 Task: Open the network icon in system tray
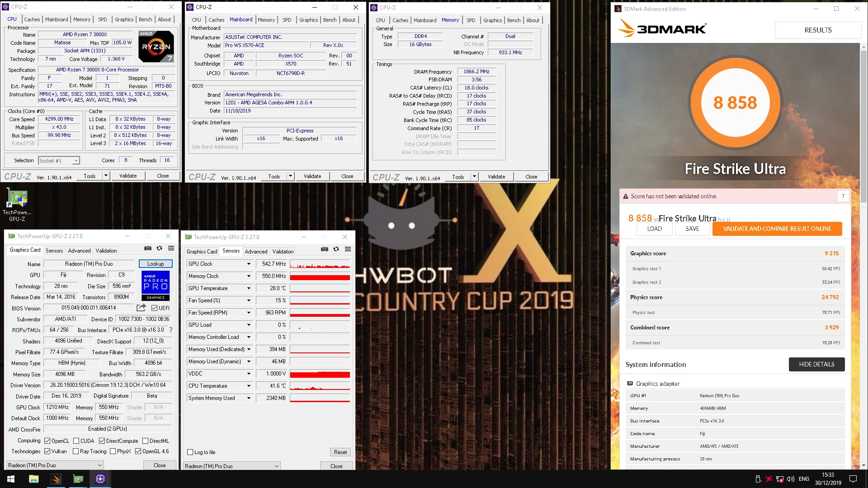click(780, 479)
